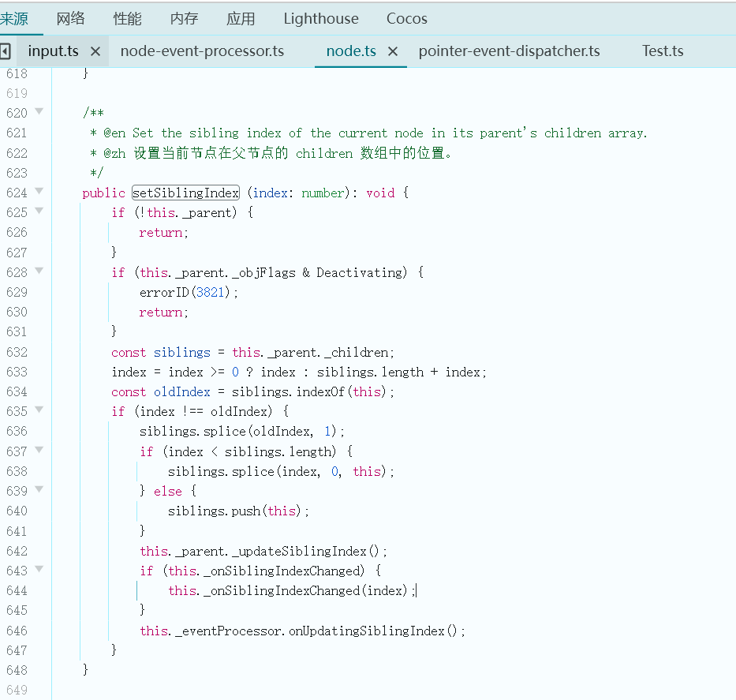Toggle the navigator sidebar pane icon
Image resolution: width=736 pixels, height=700 pixels.
coord(6,51)
